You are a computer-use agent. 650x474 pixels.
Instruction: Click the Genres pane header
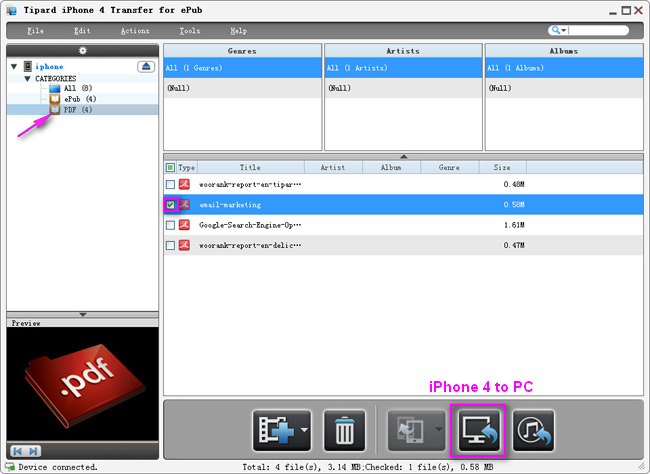(x=243, y=51)
